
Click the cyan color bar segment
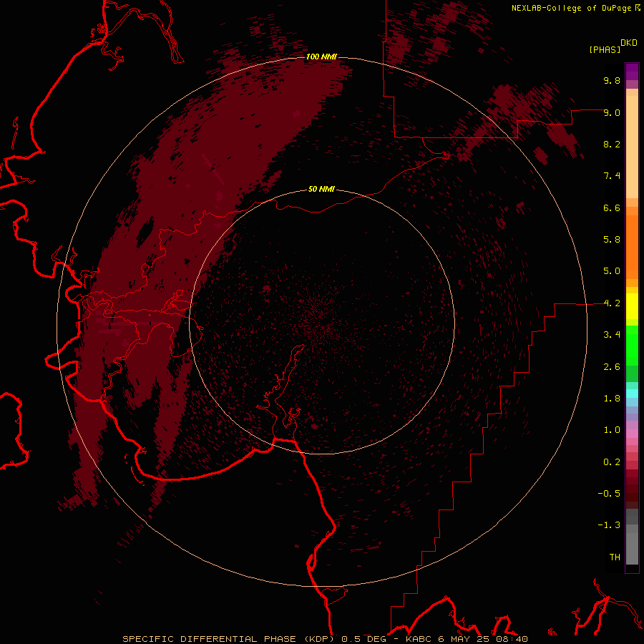pyautogui.click(x=632, y=394)
